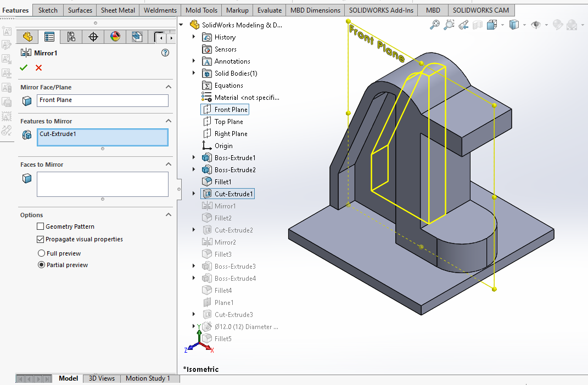Open the Display Style dropdown arrow

pyautogui.click(x=525, y=25)
